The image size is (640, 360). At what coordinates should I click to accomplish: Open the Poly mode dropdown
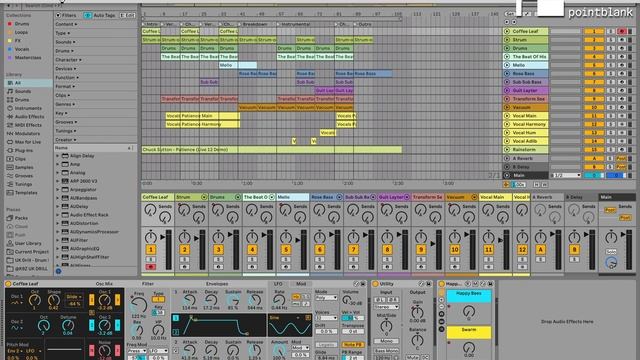327,298
